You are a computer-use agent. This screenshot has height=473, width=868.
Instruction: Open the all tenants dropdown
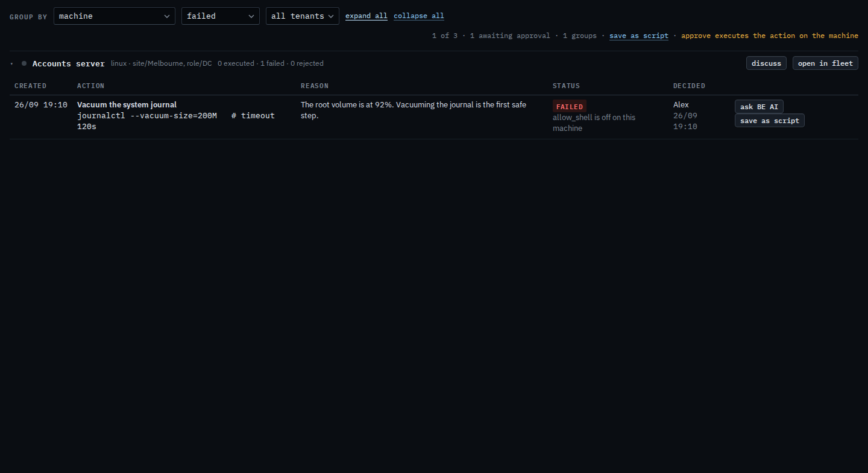pyautogui.click(x=303, y=16)
